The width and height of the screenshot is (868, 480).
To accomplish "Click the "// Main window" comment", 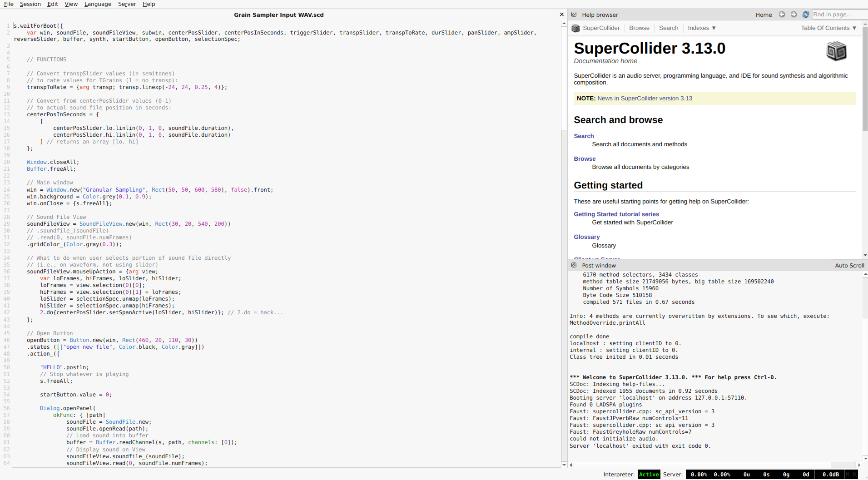I will [x=50, y=183].
